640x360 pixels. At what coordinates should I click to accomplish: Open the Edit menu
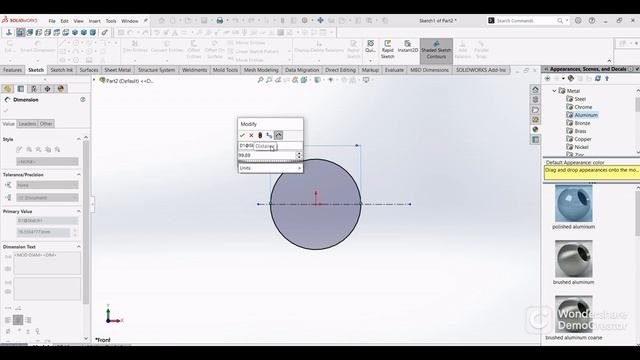point(64,21)
